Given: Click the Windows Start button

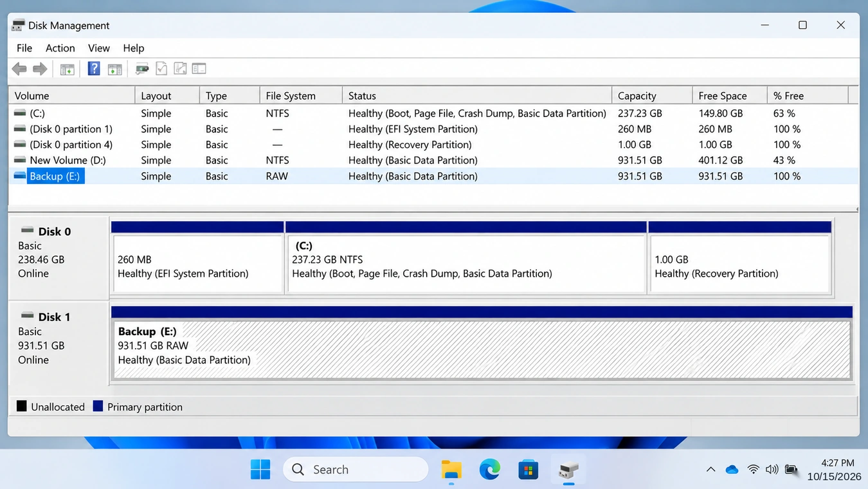Looking at the screenshot, I should tap(260, 470).
